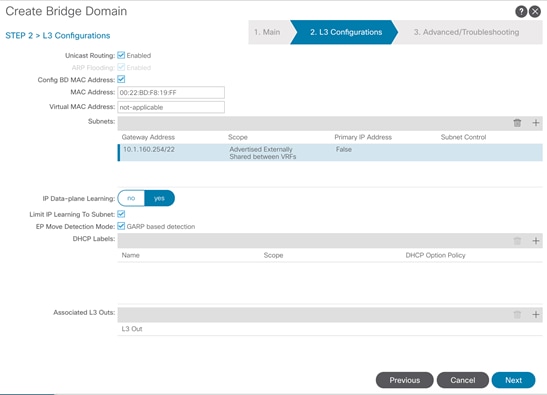Click the Advertised Externally scope text
The width and height of the screenshot is (547, 395).
[261, 149]
